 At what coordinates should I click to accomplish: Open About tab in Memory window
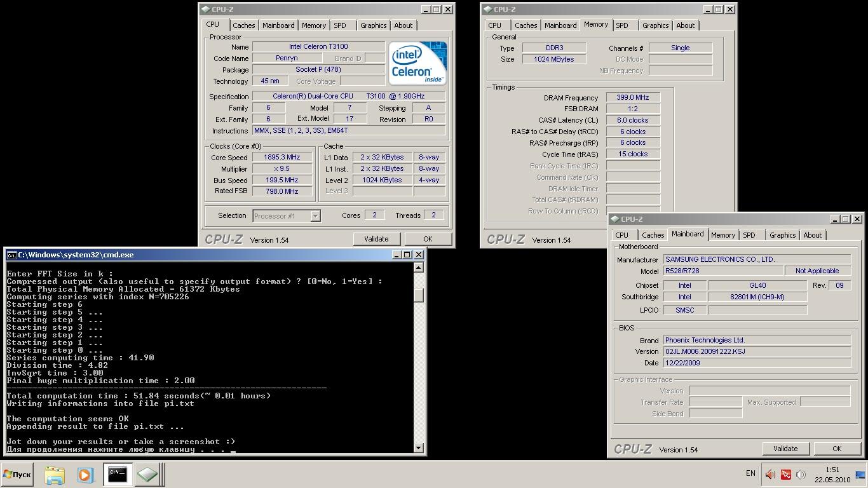686,25
